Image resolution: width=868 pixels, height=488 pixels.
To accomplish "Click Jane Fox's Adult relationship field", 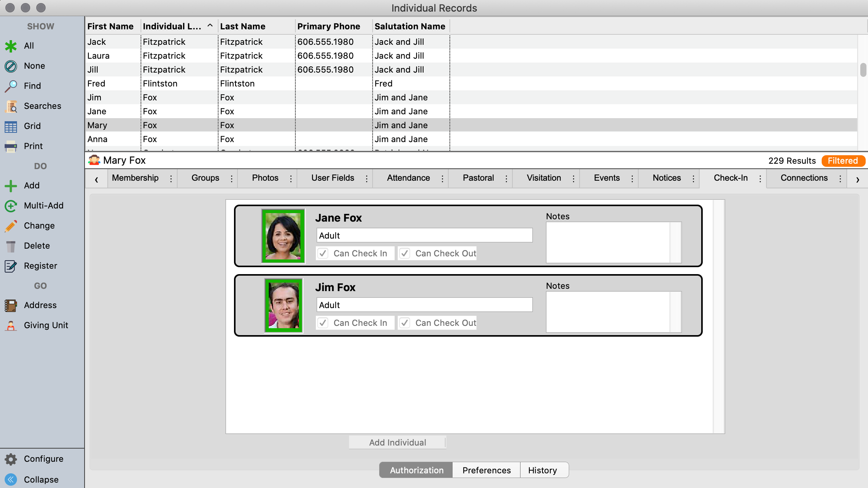I will [x=424, y=236].
